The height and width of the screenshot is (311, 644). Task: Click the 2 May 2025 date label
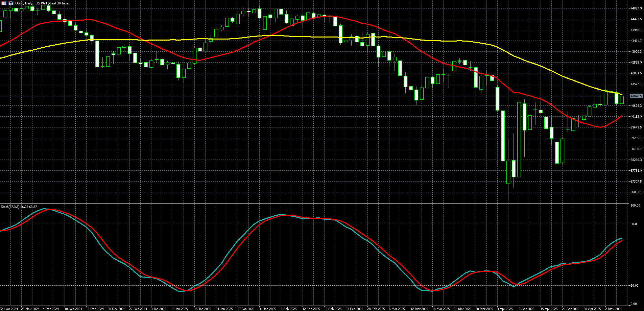pos(614,309)
